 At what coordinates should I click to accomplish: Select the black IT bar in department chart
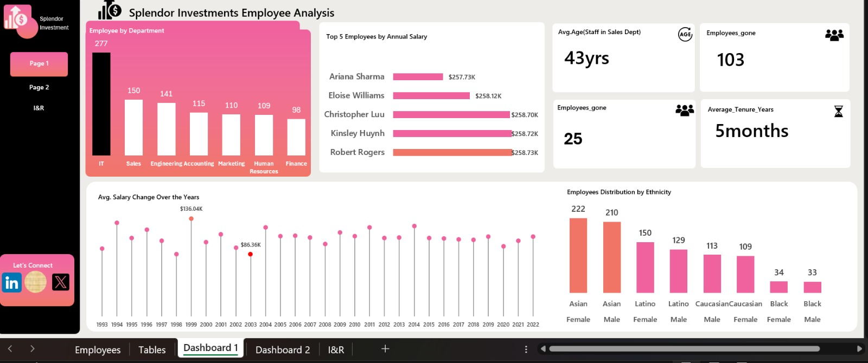101,104
